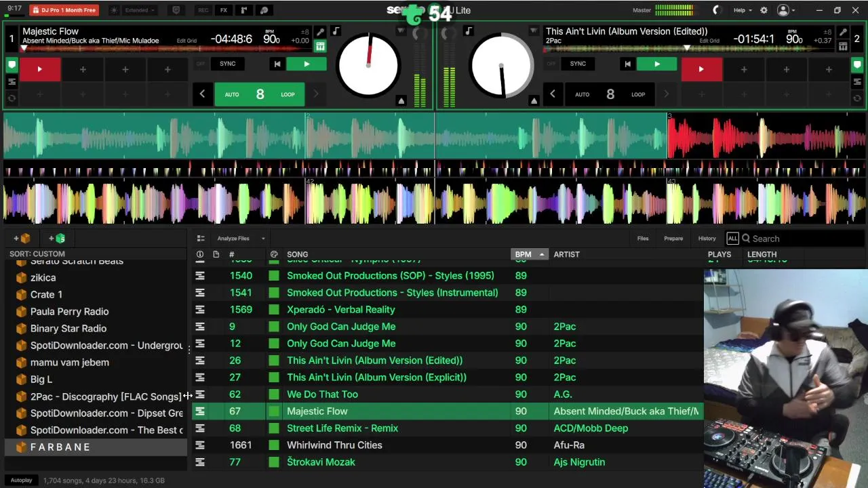Screen dimensions: 868x488
Task: Click Edit Grid on deck 1
Action: pos(186,41)
